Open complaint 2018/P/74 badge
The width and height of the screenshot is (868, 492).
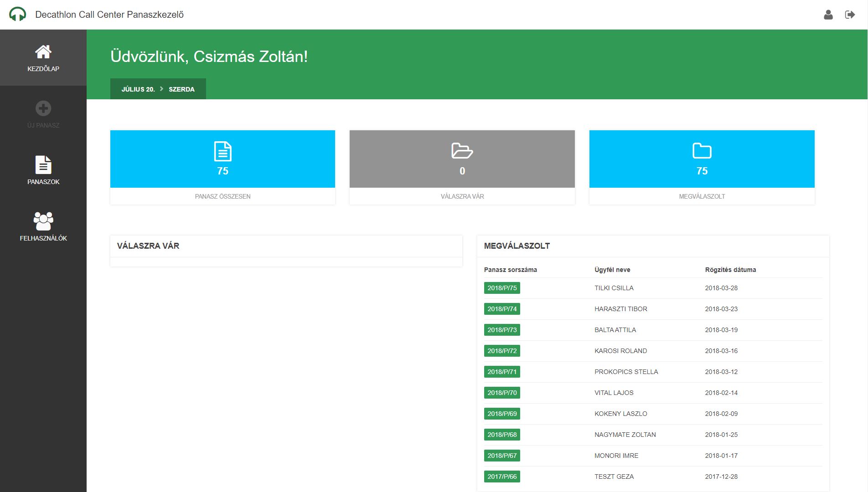pyautogui.click(x=502, y=309)
